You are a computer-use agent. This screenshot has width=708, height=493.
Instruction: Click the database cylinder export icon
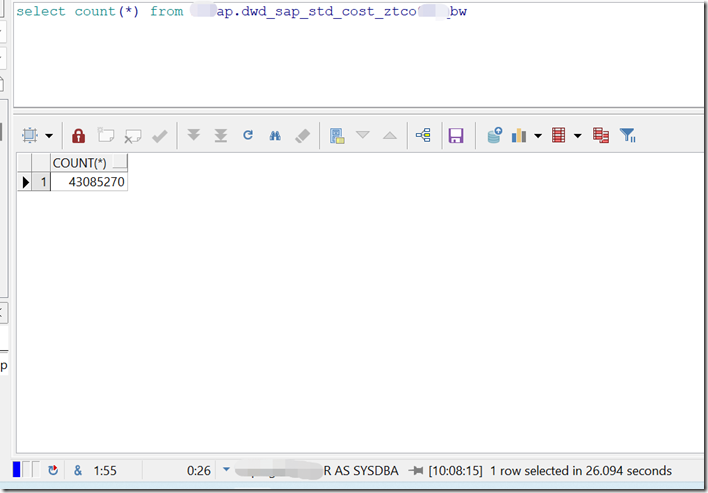494,135
